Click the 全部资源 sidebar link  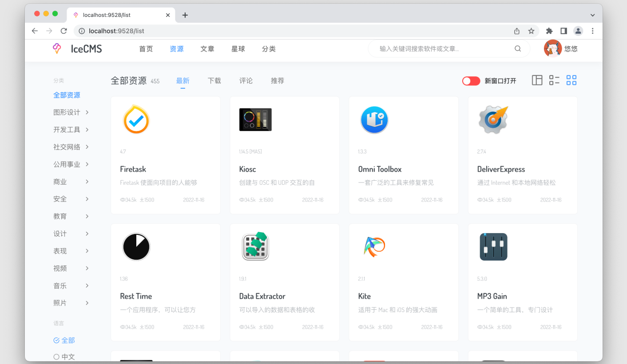(x=67, y=95)
